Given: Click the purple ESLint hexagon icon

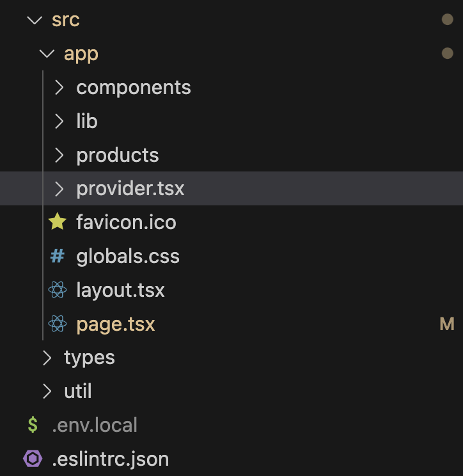Looking at the screenshot, I should click(33, 459).
